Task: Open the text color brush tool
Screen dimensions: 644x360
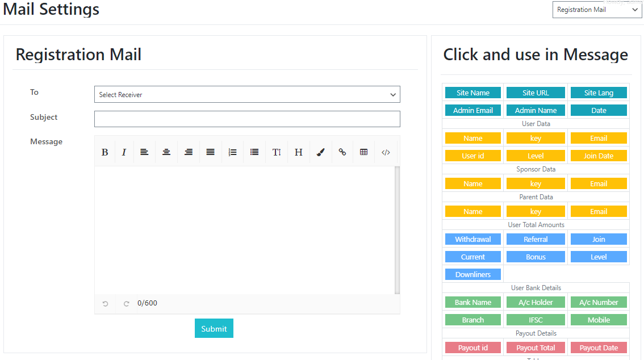Action: [320, 152]
